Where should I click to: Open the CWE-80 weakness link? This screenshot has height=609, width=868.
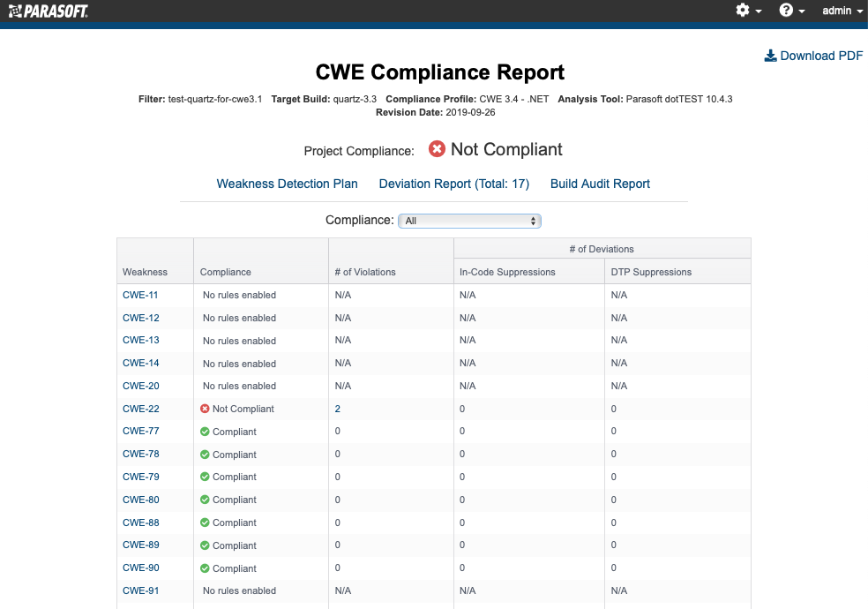coord(140,500)
